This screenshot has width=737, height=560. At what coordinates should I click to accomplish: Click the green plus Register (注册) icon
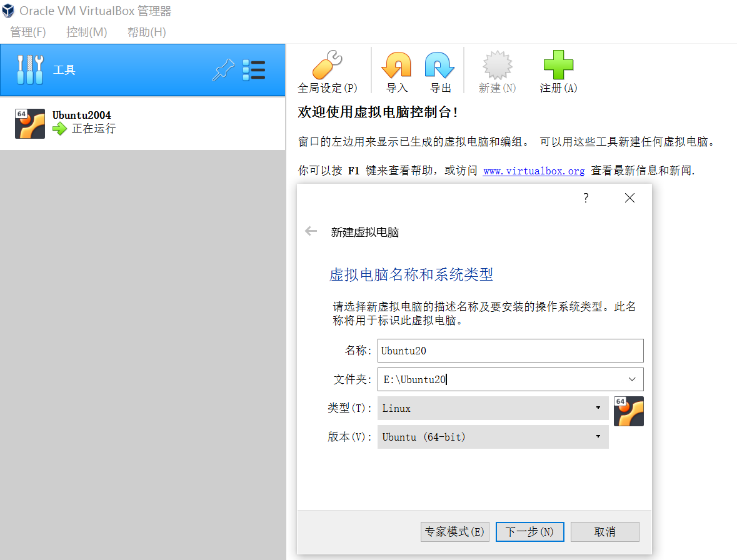(x=558, y=65)
